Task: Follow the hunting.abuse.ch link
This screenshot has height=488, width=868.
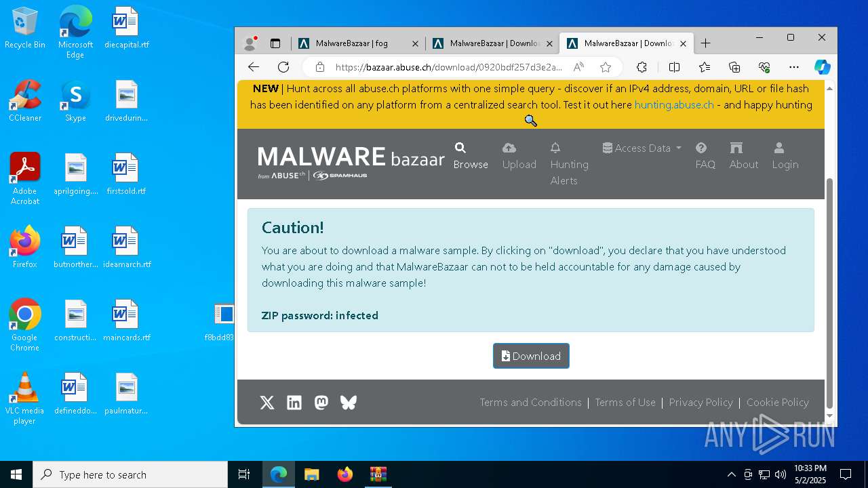Action: (x=674, y=105)
